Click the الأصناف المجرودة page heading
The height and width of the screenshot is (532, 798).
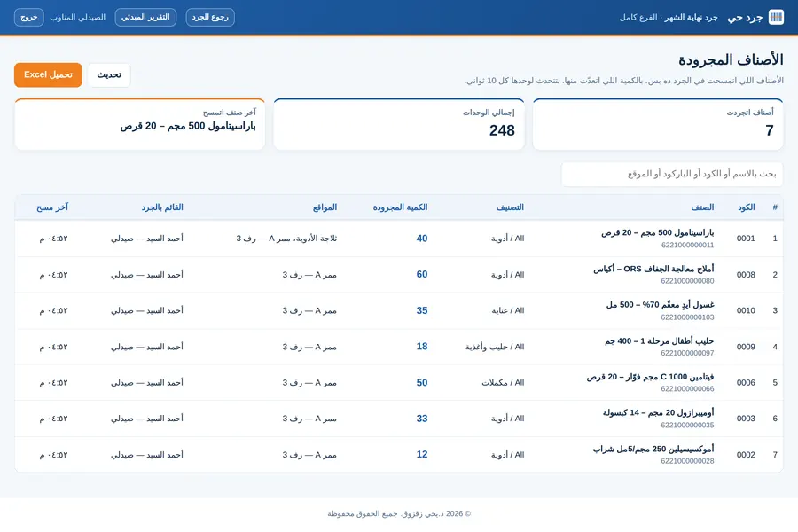[731, 60]
